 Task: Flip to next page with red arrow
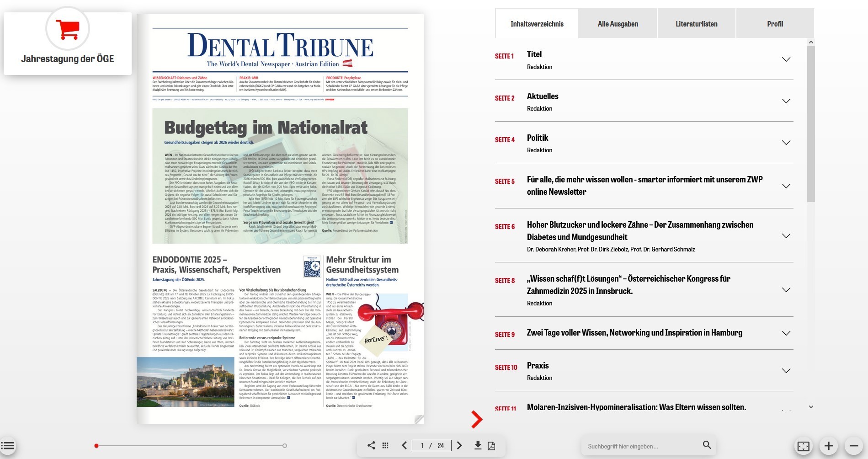click(x=477, y=419)
